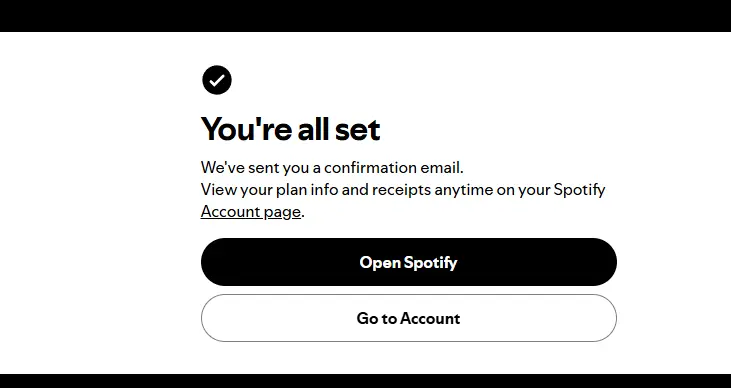Click the "Open Spotify" label text
This screenshot has width=731, height=388.
pyautogui.click(x=408, y=263)
